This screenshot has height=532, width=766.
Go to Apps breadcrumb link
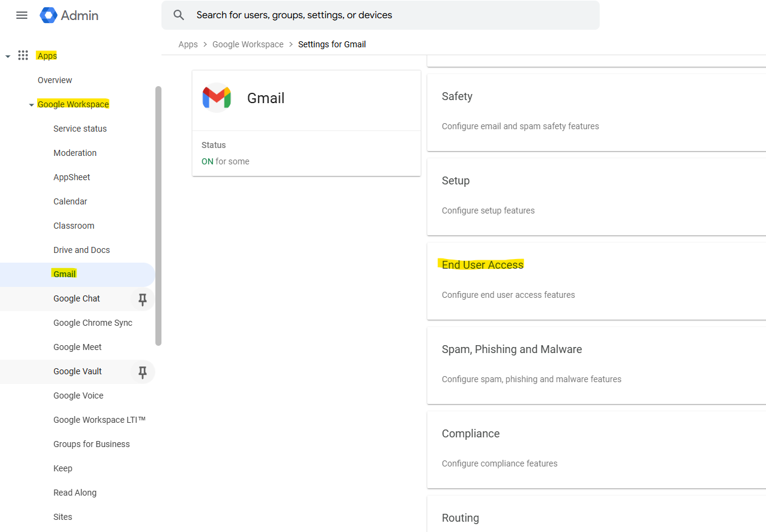pyautogui.click(x=188, y=44)
